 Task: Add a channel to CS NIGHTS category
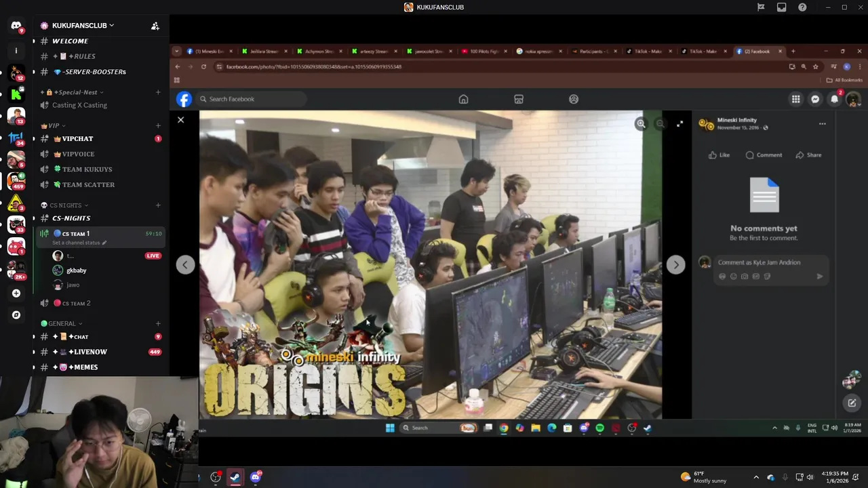click(158, 205)
